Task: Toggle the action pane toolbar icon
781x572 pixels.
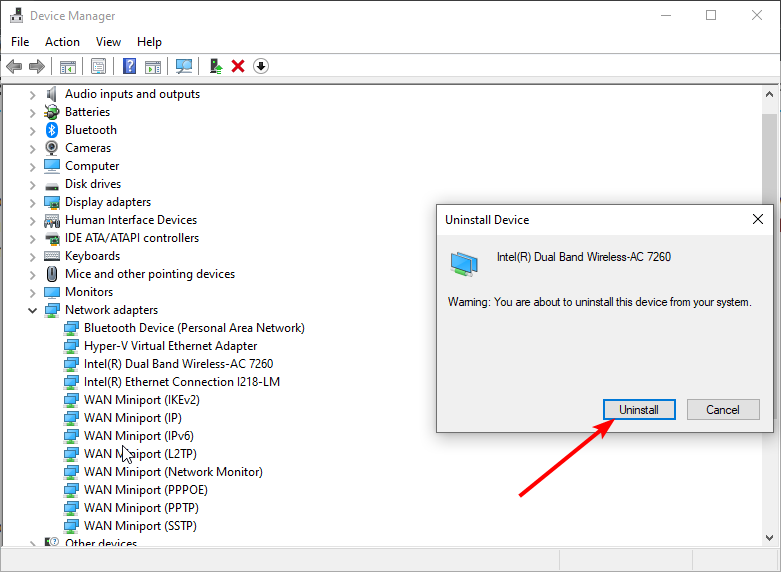Action: point(153,66)
